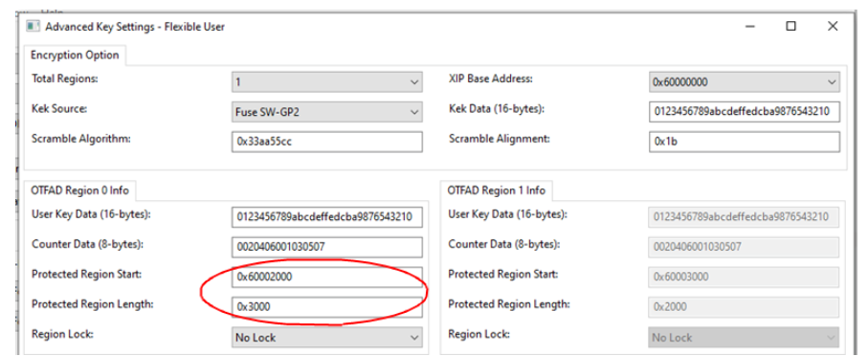Click Region 1 Protected Region Length field

pyautogui.click(x=744, y=307)
